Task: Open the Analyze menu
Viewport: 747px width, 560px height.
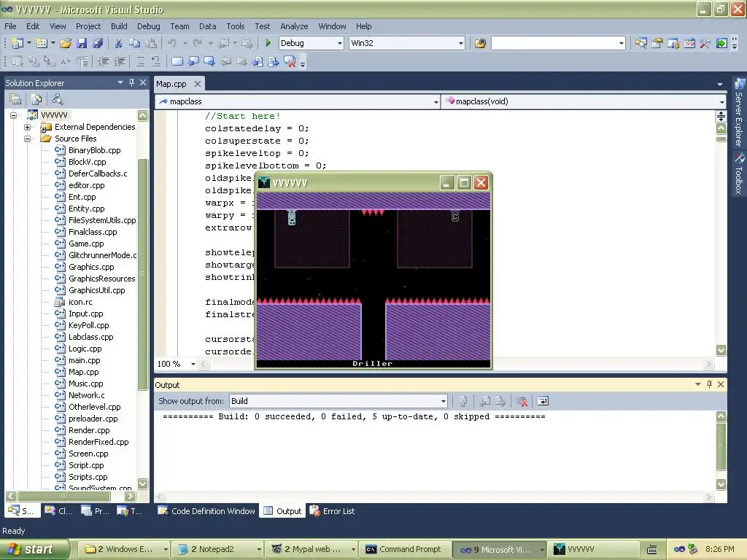Action: pyautogui.click(x=294, y=26)
